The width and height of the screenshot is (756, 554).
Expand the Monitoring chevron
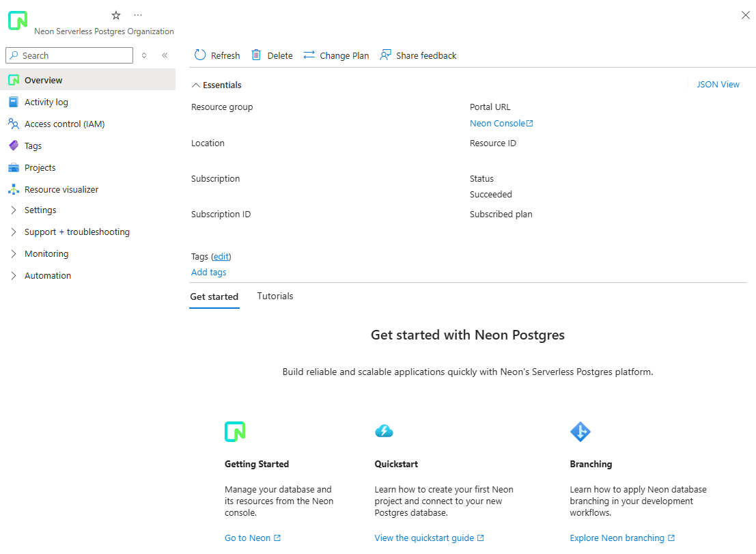[x=14, y=253]
